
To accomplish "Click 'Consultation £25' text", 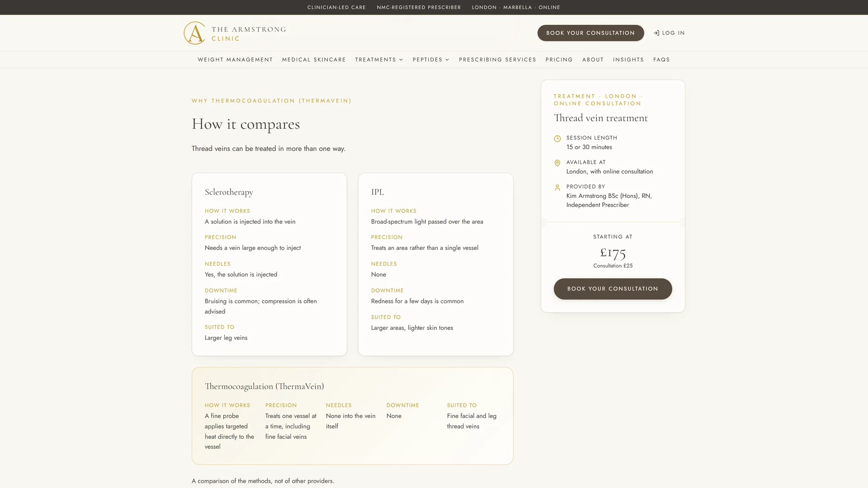I will [613, 266].
